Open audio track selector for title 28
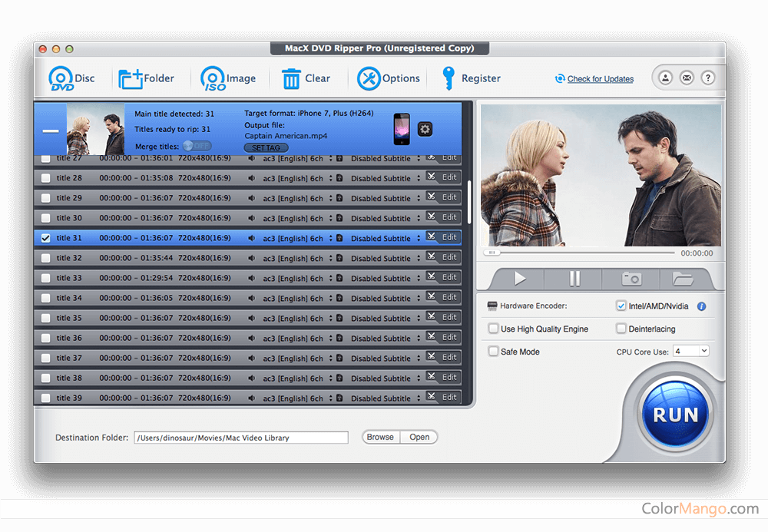 pos(297,178)
